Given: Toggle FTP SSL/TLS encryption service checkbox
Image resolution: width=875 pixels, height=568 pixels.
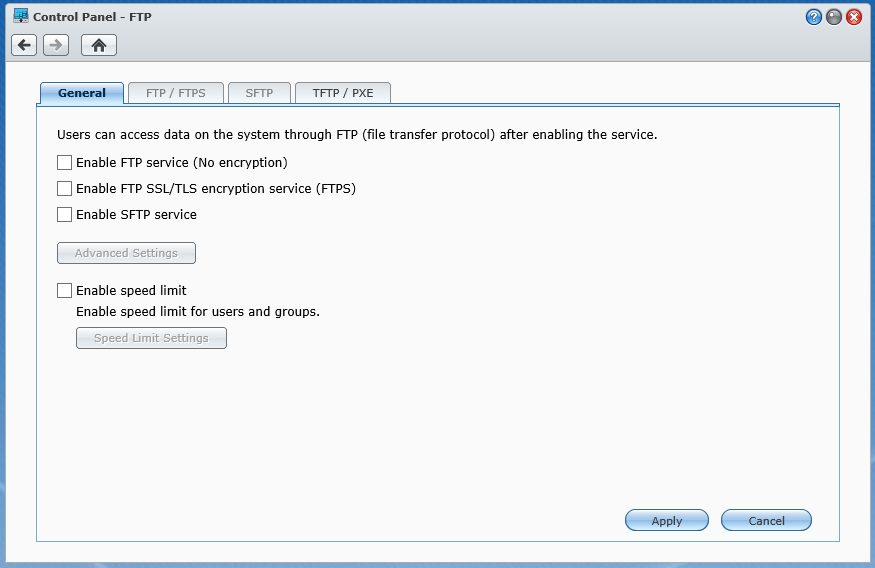Looking at the screenshot, I should 64,189.
